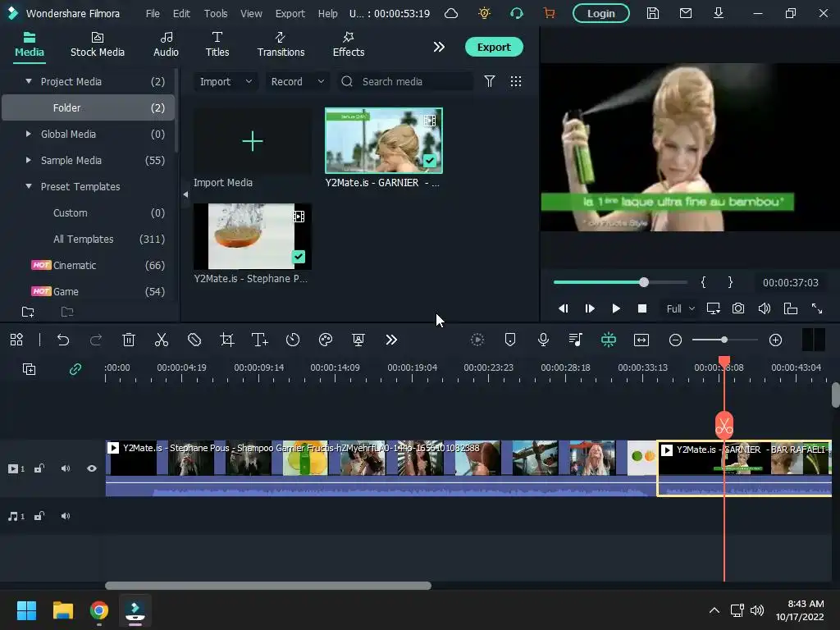Viewport: 840px width, 630px height.
Task: Switch media view with grid dots icon
Action: (516, 81)
